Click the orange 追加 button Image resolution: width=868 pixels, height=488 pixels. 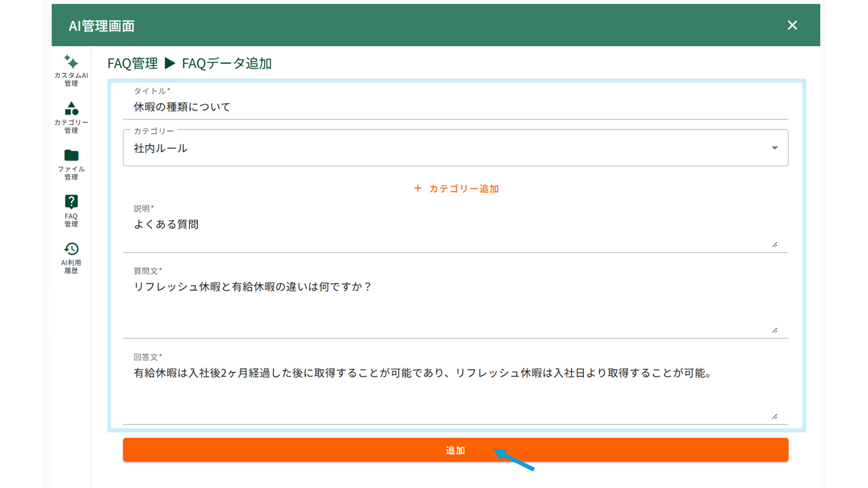pos(455,450)
